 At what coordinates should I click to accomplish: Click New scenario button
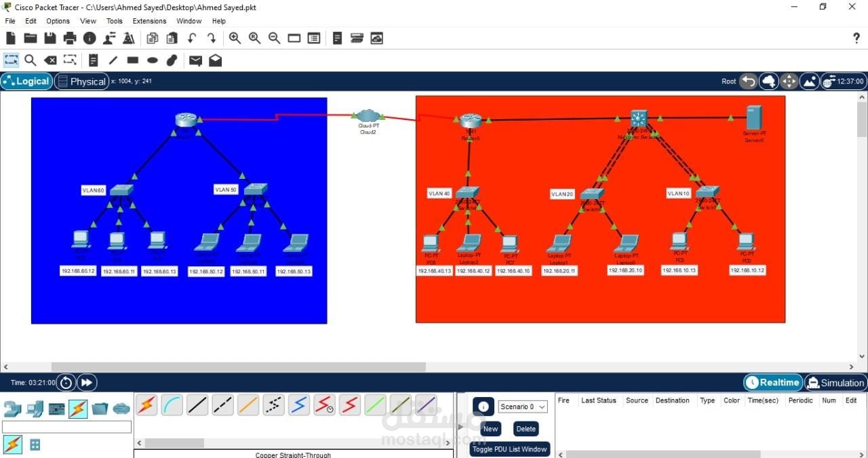pyautogui.click(x=490, y=429)
